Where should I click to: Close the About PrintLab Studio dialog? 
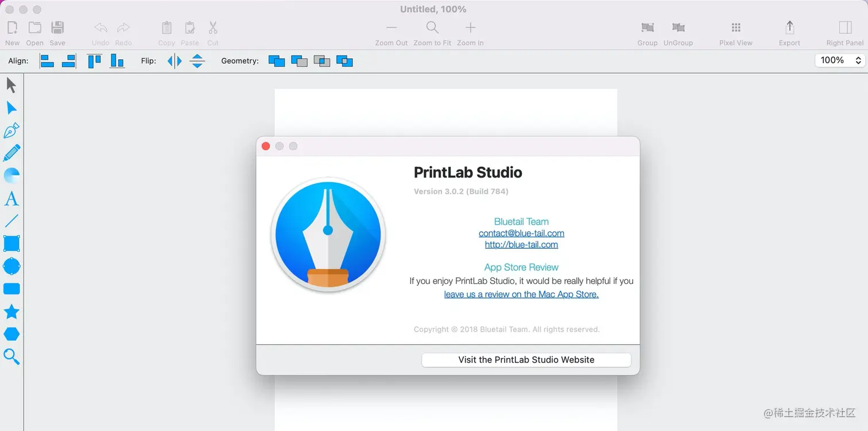point(266,146)
